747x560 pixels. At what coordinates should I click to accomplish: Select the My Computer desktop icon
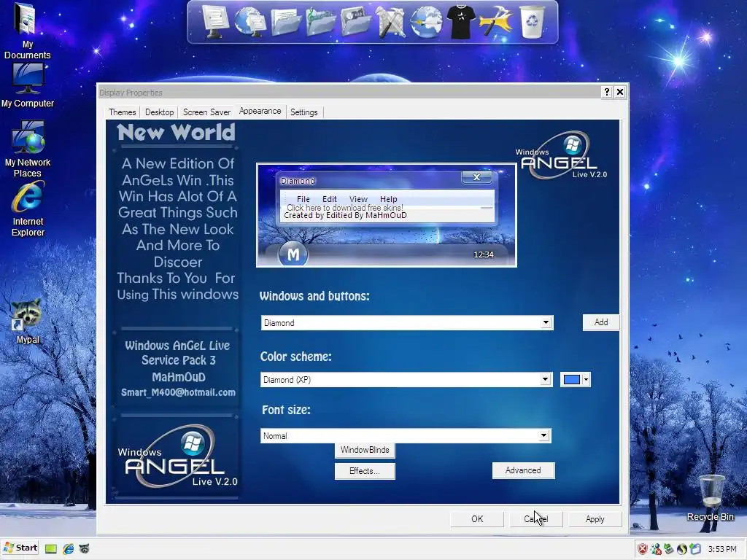coord(27,85)
